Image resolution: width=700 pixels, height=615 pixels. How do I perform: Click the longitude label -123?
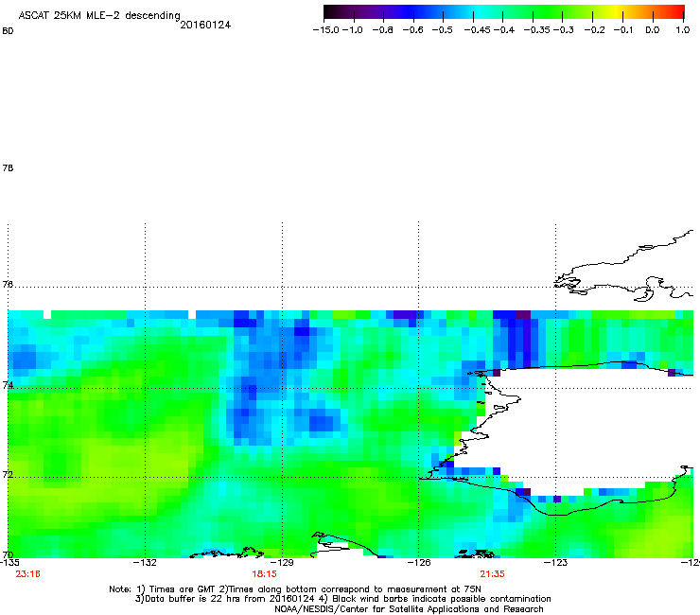coord(555,563)
